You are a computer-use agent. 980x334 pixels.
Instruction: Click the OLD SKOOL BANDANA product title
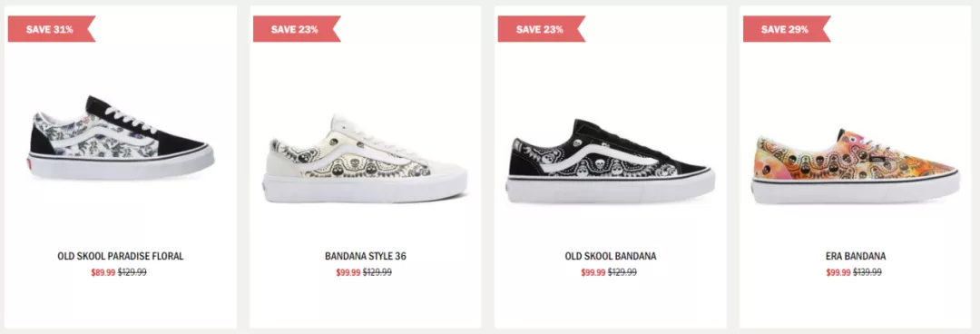pyautogui.click(x=611, y=257)
